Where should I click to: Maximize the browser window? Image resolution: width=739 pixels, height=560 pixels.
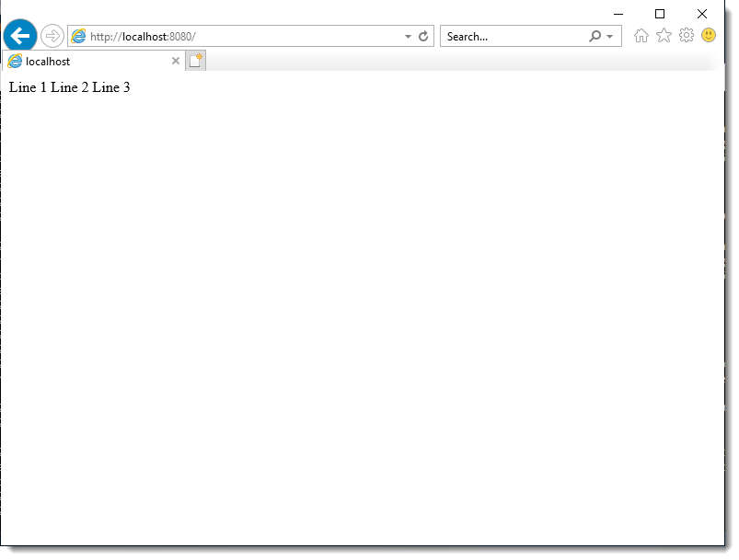[x=660, y=14]
